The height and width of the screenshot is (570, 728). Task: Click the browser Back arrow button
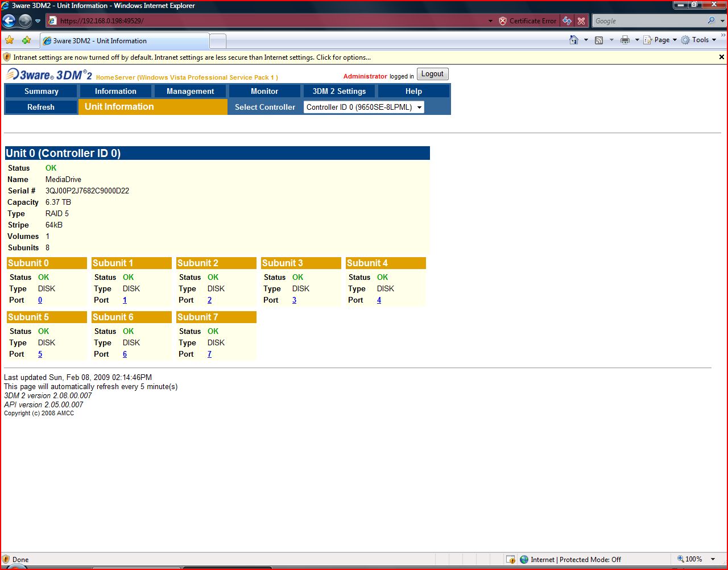(x=9, y=21)
